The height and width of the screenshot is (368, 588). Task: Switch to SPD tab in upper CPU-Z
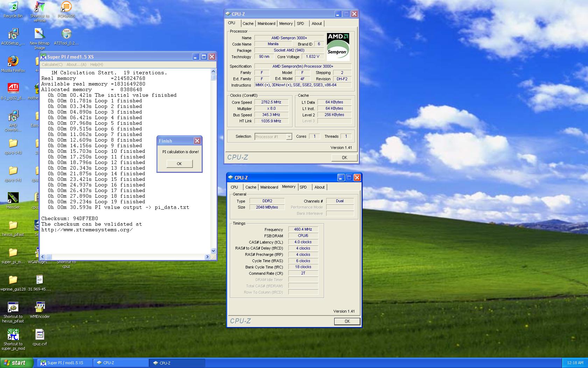(301, 23)
